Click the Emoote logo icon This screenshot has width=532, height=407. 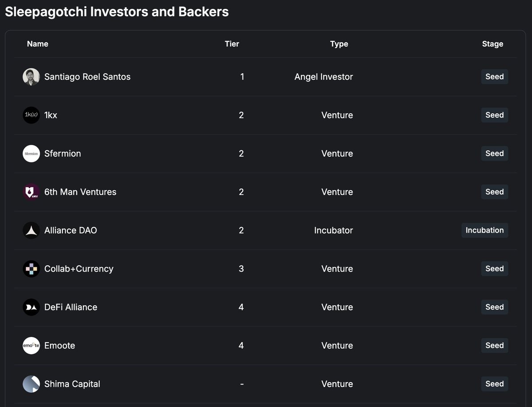click(31, 346)
